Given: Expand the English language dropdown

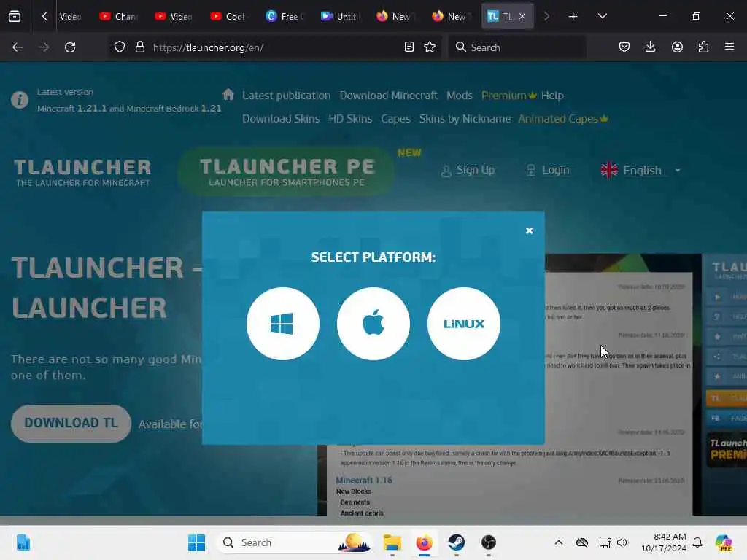Looking at the screenshot, I should 641,171.
